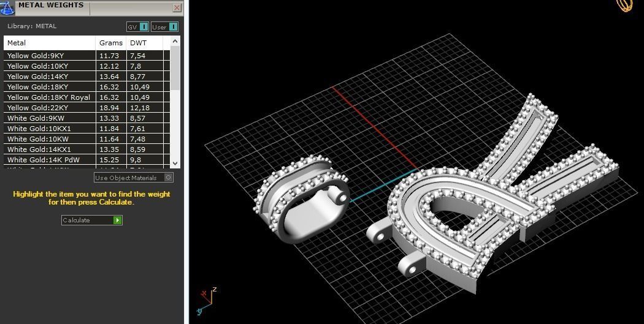Select the Yellow Gold:18KY Royal row
The image size is (644, 324).
(86, 97)
